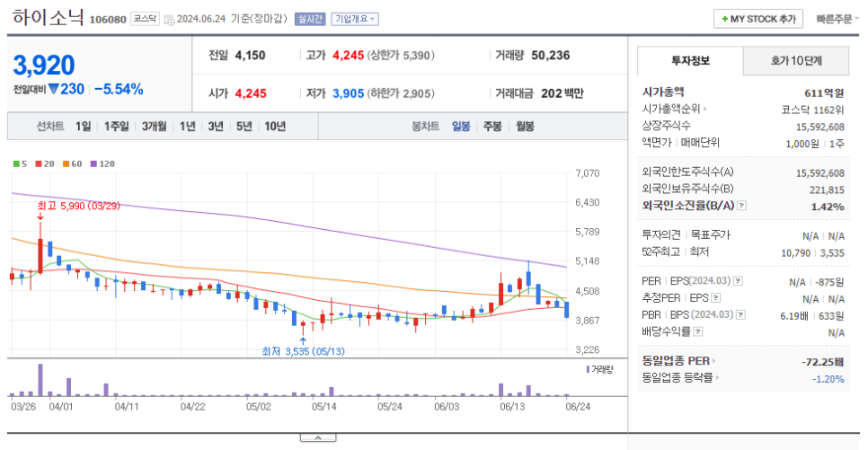Open the 동일업종 등락률 link
The width and height of the screenshot is (868, 450).
[680, 378]
